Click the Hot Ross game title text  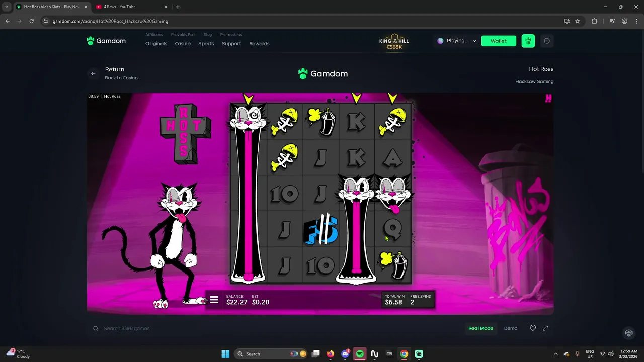[x=541, y=69]
